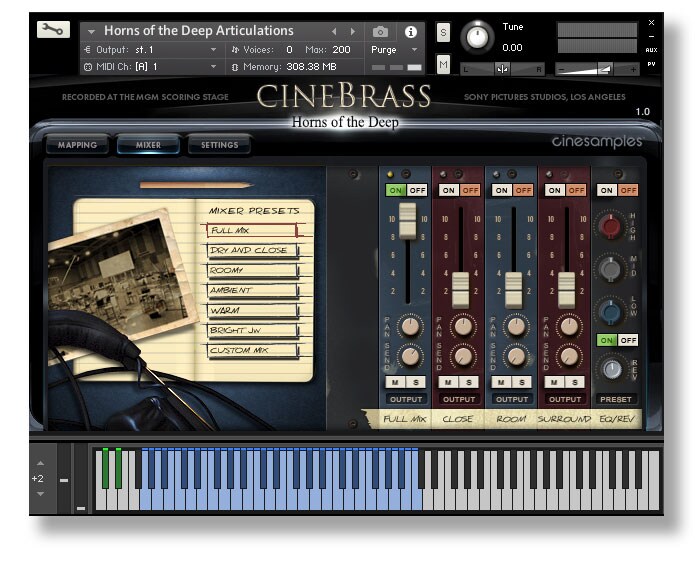Click the Full Mix pan knob

pos(408,325)
